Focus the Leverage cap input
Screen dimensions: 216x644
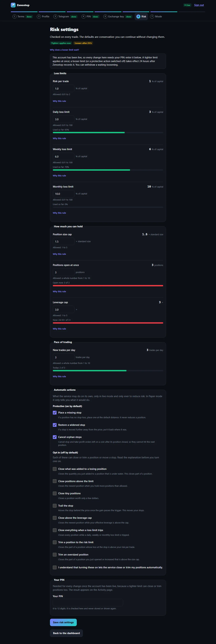click(64, 309)
